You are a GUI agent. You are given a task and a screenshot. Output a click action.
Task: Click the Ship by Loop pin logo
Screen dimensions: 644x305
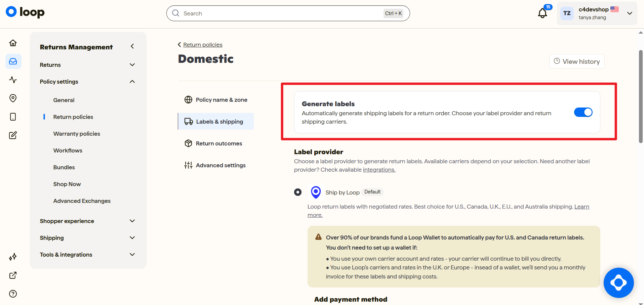(x=316, y=192)
